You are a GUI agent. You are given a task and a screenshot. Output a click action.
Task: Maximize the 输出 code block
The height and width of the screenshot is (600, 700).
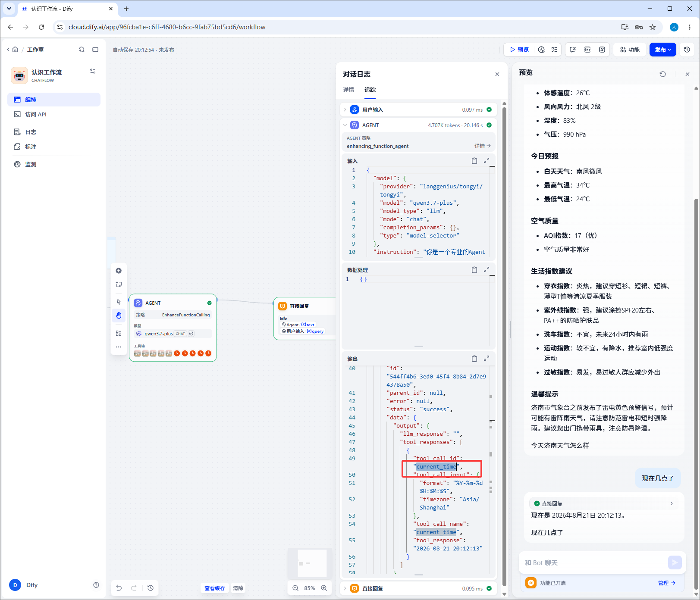pyautogui.click(x=487, y=358)
